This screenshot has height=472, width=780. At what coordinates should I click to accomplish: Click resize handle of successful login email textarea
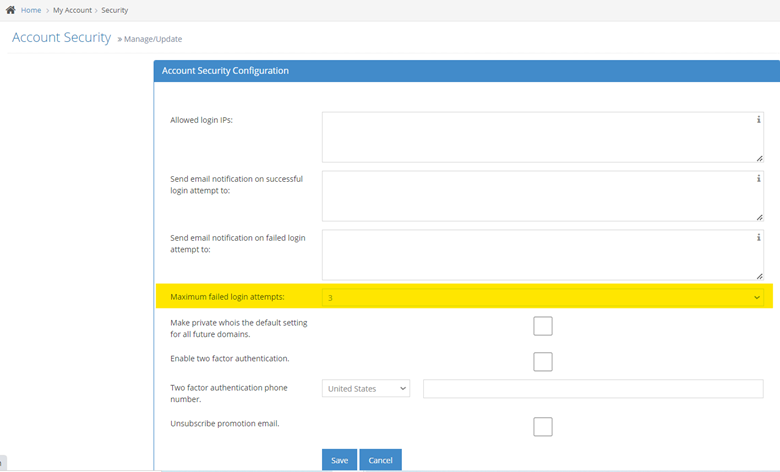759,216
